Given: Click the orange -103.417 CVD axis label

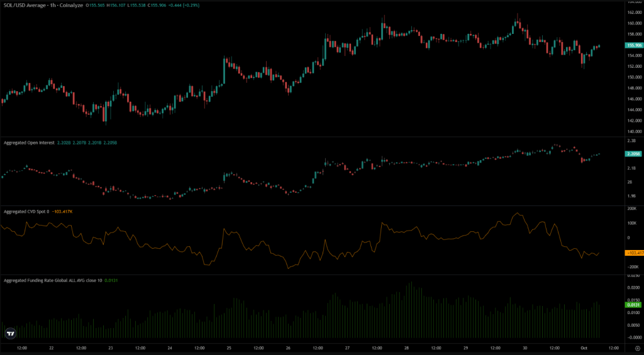Looking at the screenshot, I should pyautogui.click(x=634, y=253).
